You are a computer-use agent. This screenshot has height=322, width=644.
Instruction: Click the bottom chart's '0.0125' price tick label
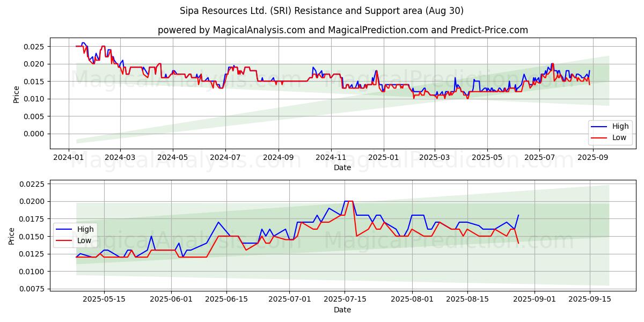32,254
